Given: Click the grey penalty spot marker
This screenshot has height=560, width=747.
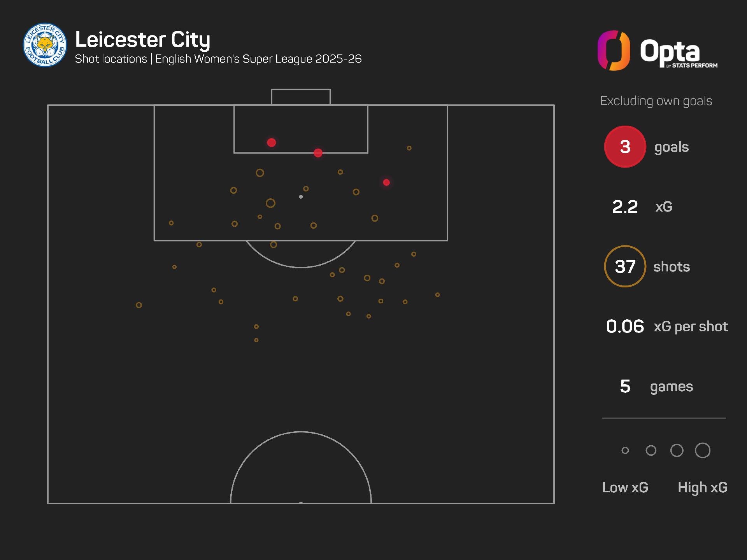Looking at the screenshot, I should [x=301, y=197].
